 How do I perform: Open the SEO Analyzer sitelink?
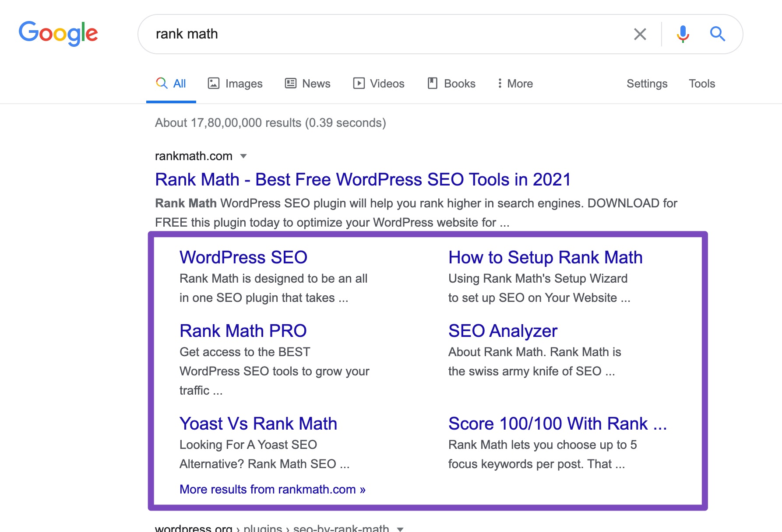coord(503,331)
